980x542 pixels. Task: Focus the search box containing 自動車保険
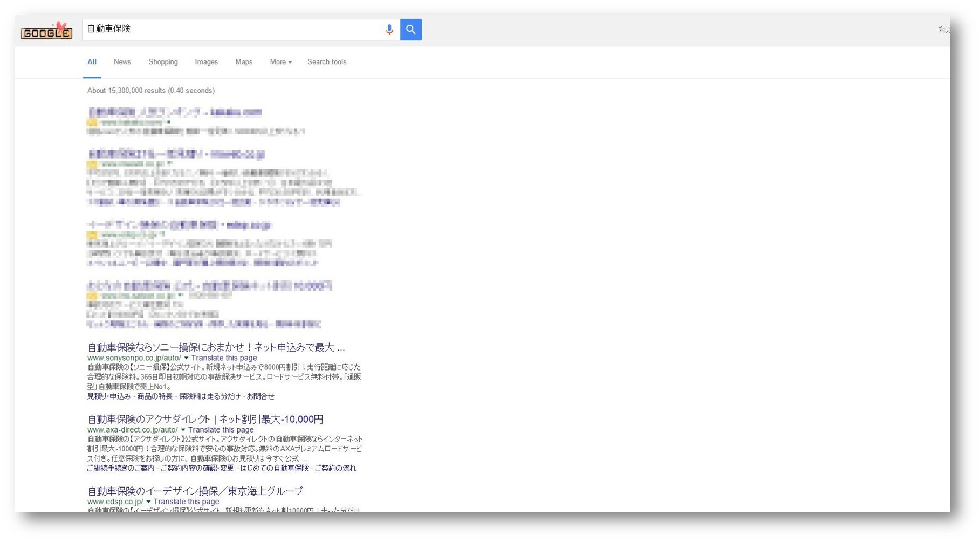(232, 30)
